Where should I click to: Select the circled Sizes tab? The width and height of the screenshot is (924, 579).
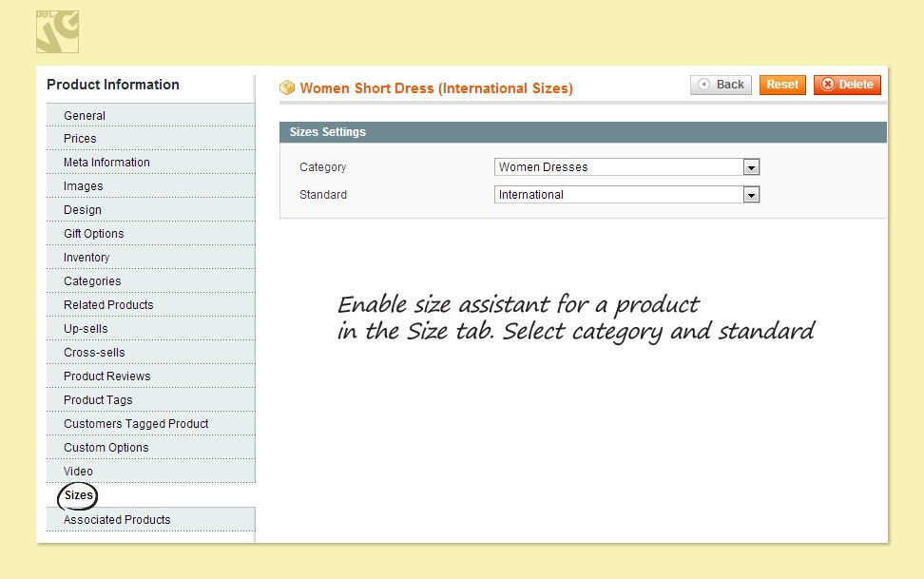(79, 495)
